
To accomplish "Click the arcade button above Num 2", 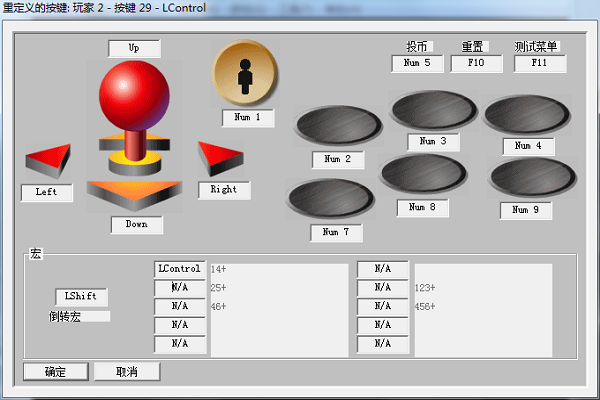I will pyautogui.click(x=339, y=126).
